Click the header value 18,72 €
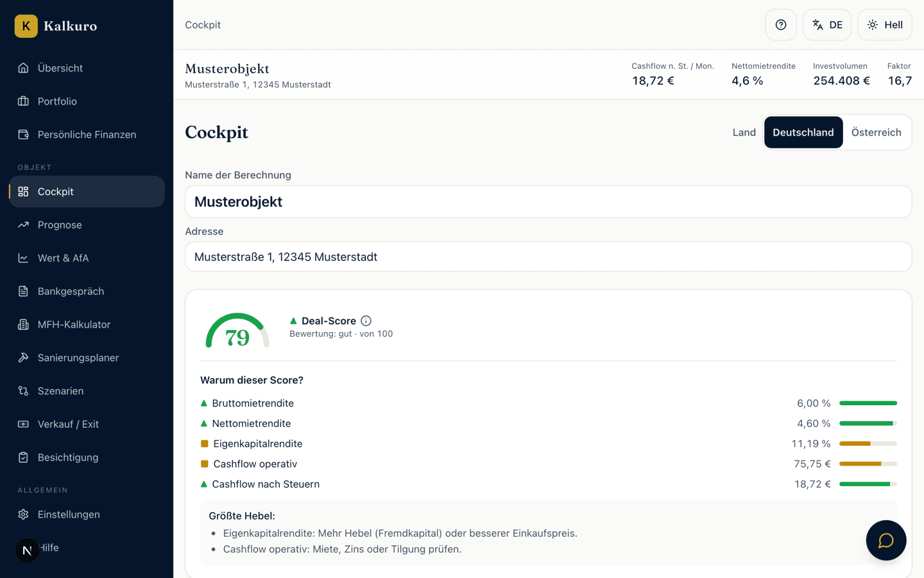 coord(653,81)
